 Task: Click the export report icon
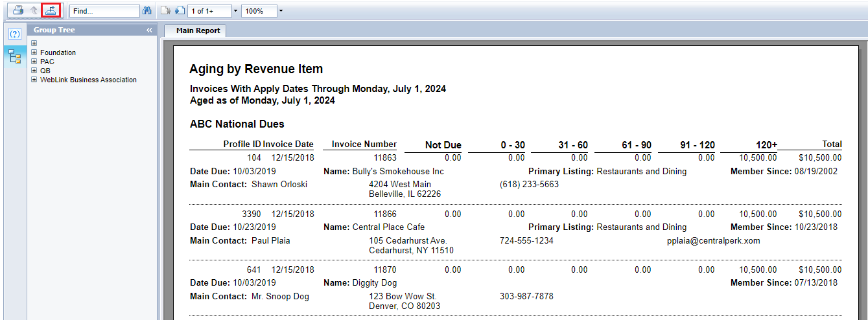51,10
